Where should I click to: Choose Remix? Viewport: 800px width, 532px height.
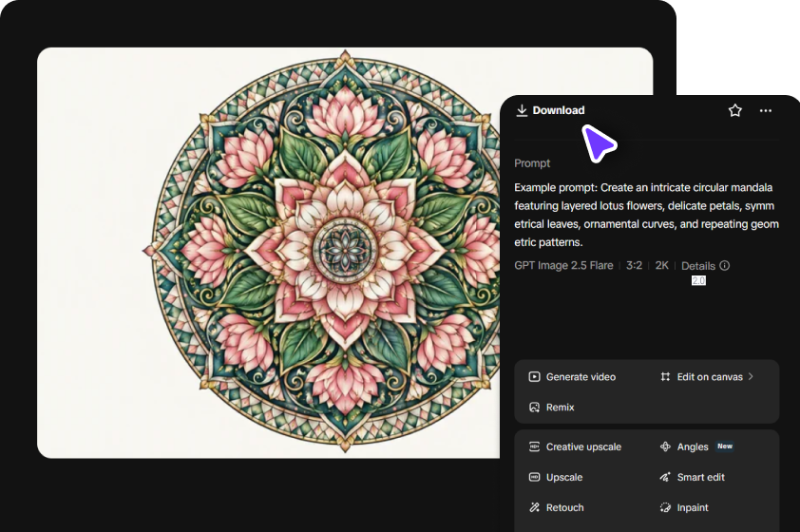[551, 407]
